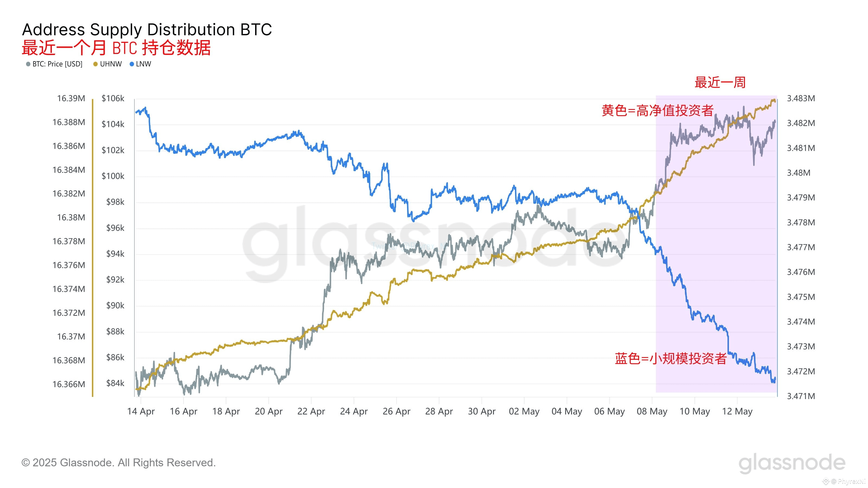Click the glassnode logo at bottom right
Image resolution: width=868 pixels, height=488 pixels.
(x=792, y=463)
